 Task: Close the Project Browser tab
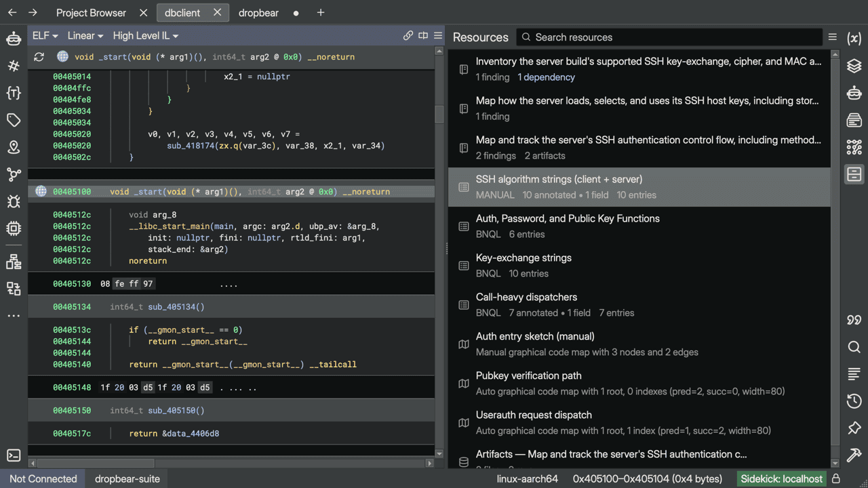tap(143, 12)
